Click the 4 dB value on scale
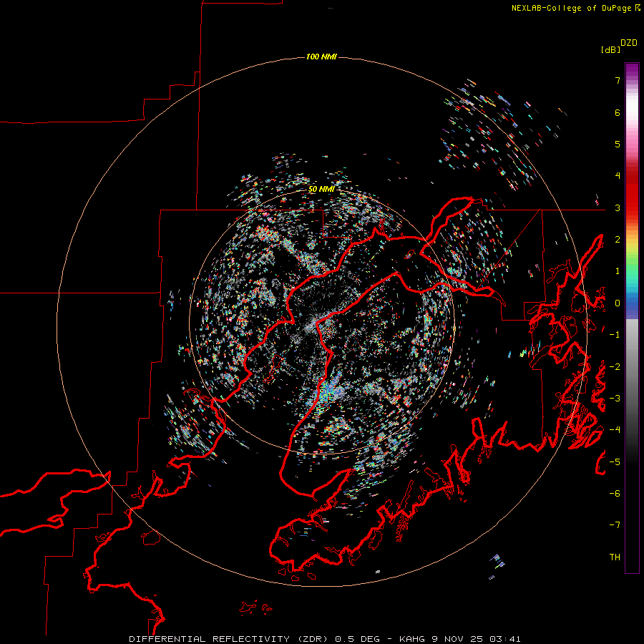Screen dimensions: 644x644 pyautogui.click(x=618, y=176)
